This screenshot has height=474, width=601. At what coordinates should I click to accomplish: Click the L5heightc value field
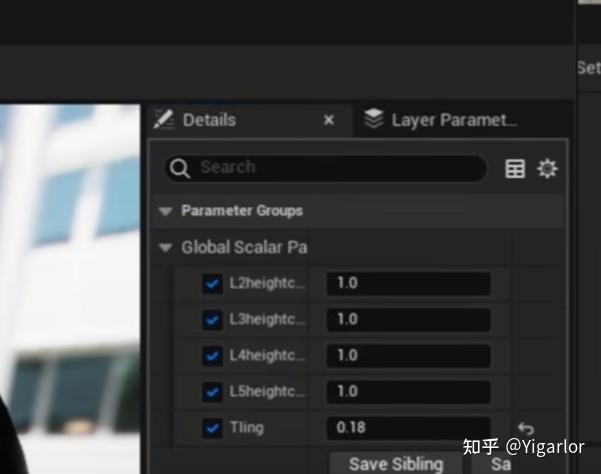point(409,392)
